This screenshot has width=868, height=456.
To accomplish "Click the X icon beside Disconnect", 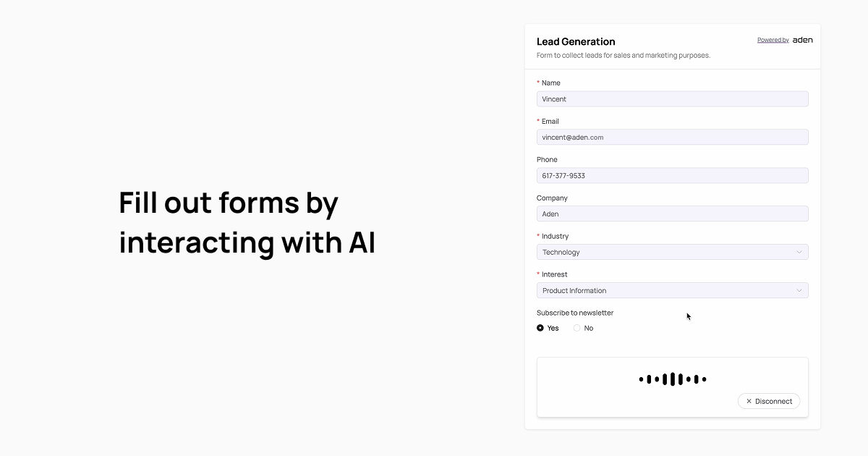I will 749,401.
